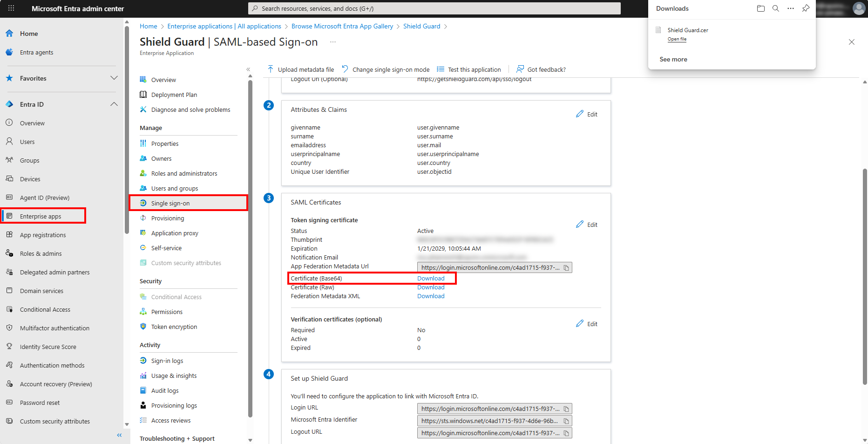Viewport: 868px width, 444px height.
Task: Open the Shield Guard.cer file link
Action: pyautogui.click(x=677, y=40)
